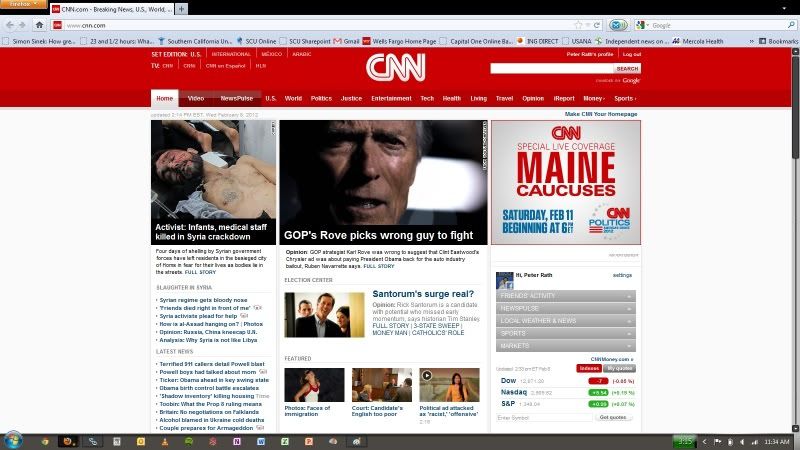
Task: Open the Action Center flag icon
Action: pos(717,442)
